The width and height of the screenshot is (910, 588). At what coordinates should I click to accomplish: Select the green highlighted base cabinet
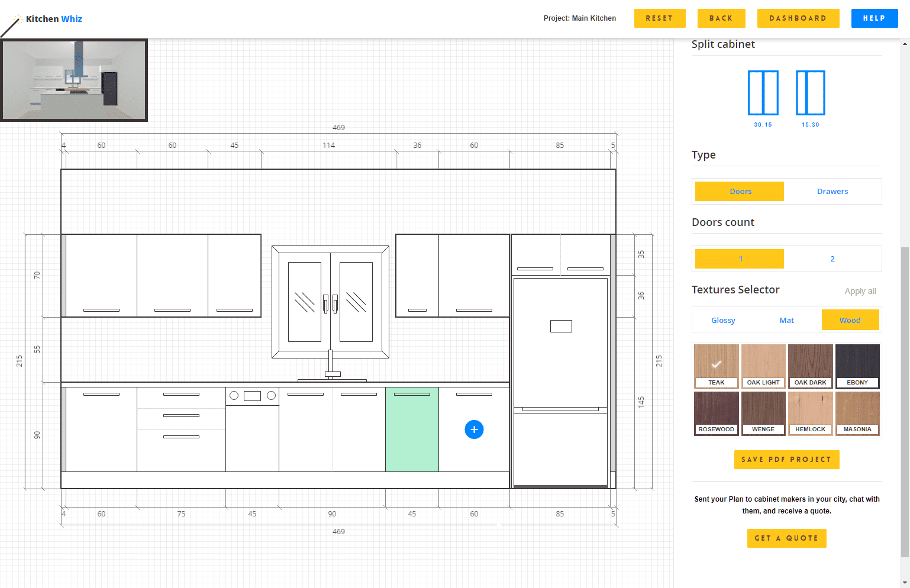(x=412, y=429)
